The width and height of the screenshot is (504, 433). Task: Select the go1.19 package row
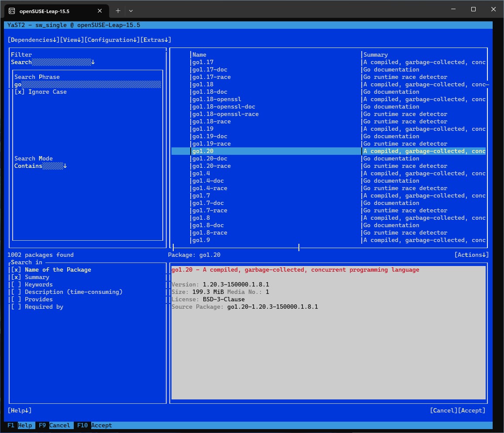[329, 129]
